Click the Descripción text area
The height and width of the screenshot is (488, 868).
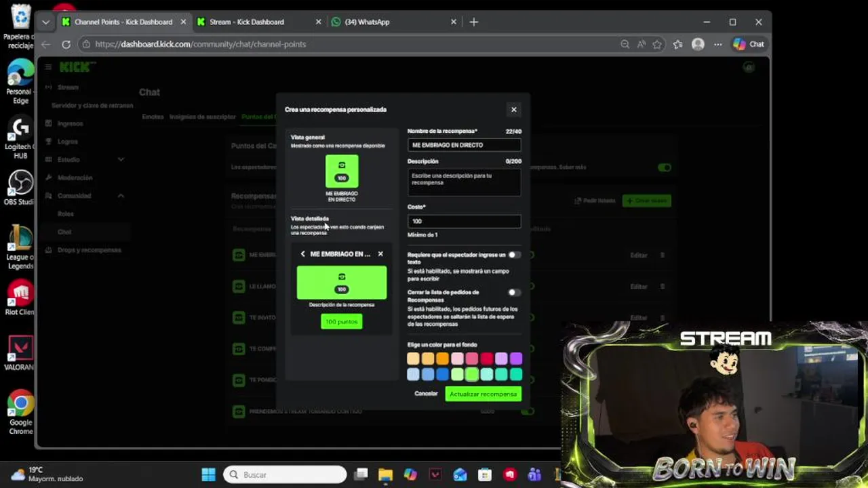[464, 182]
